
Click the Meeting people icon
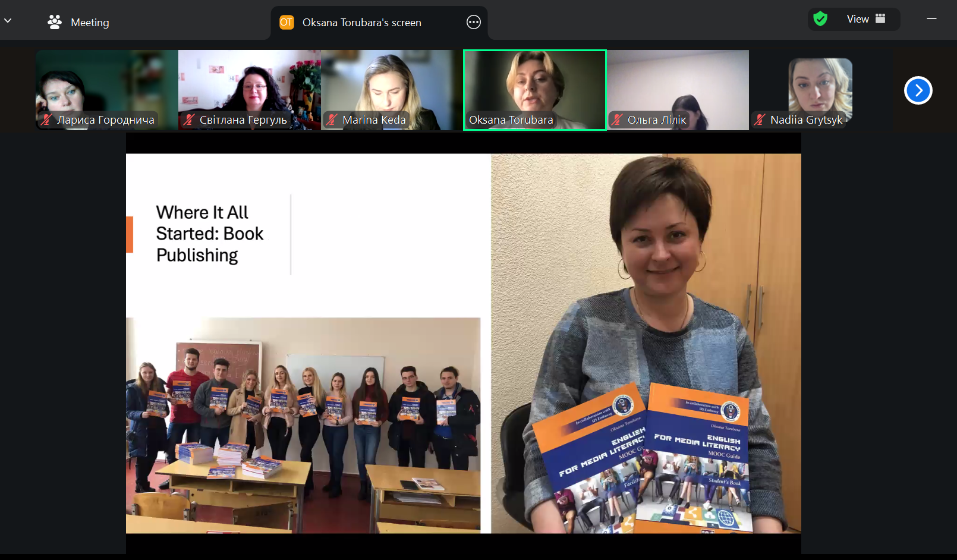(55, 23)
